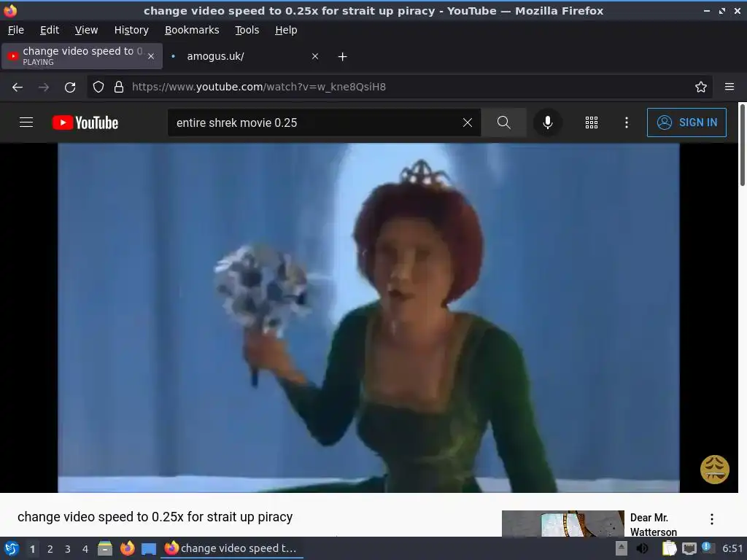Open the network tray icon
747x560 pixels.
pyautogui.click(x=689, y=549)
